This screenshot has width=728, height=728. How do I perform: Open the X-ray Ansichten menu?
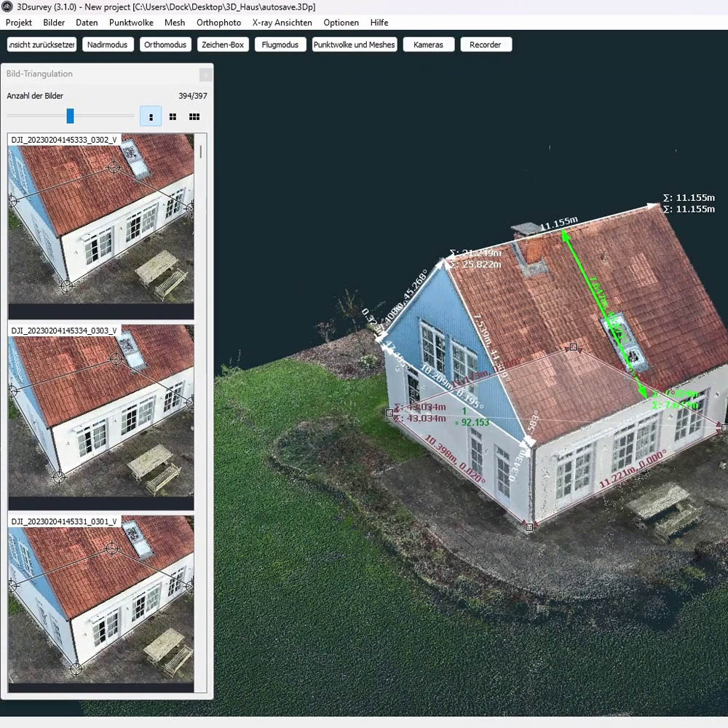[x=282, y=23]
